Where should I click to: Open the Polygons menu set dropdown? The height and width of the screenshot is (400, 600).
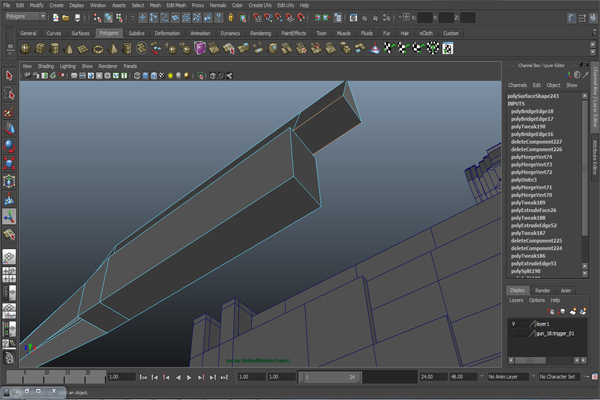(x=26, y=16)
